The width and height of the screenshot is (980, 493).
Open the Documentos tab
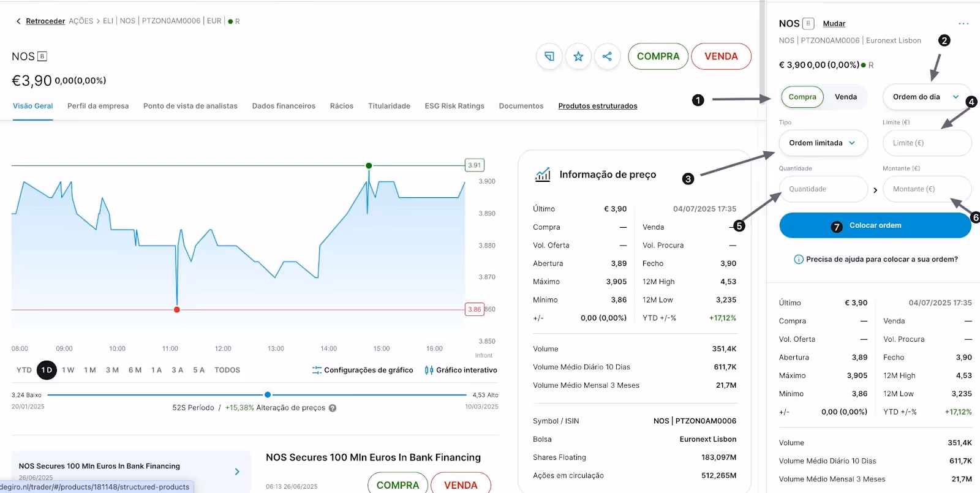click(521, 106)
